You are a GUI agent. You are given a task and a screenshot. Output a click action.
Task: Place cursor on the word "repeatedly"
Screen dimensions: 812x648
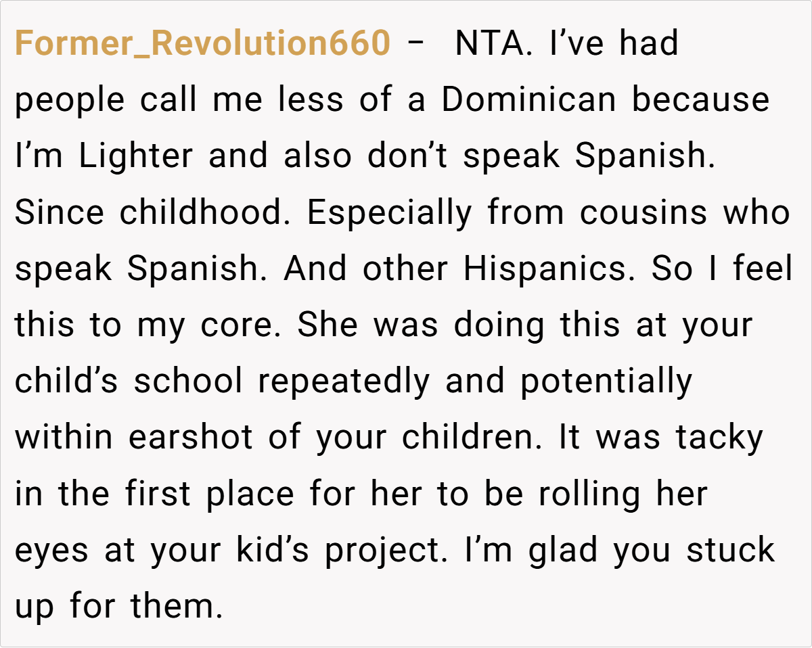(x=344, y=381)
